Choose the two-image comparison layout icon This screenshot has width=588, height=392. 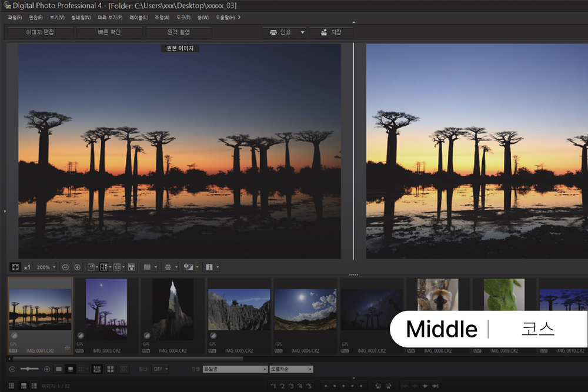[118, 267]
